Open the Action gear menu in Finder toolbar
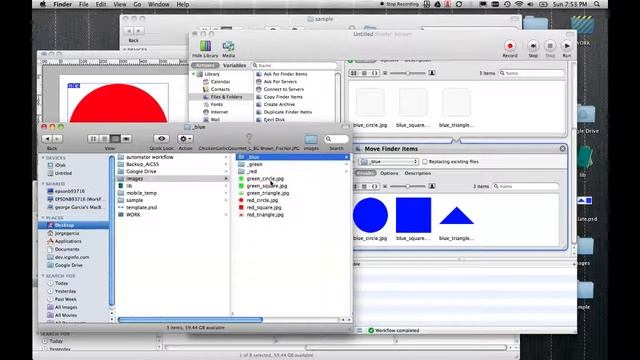Viewport: 640px width, 360px height. pos(185,139)
